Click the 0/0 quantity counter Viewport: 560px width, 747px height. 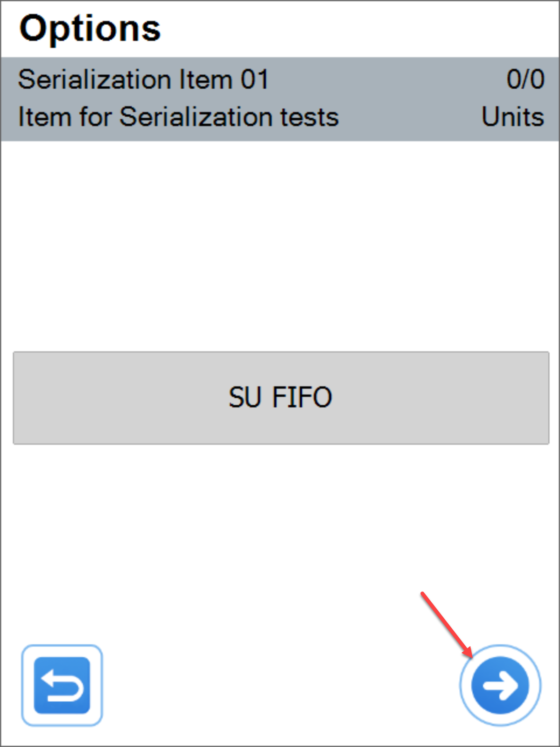pyautogui.click(x=525, y=79)
